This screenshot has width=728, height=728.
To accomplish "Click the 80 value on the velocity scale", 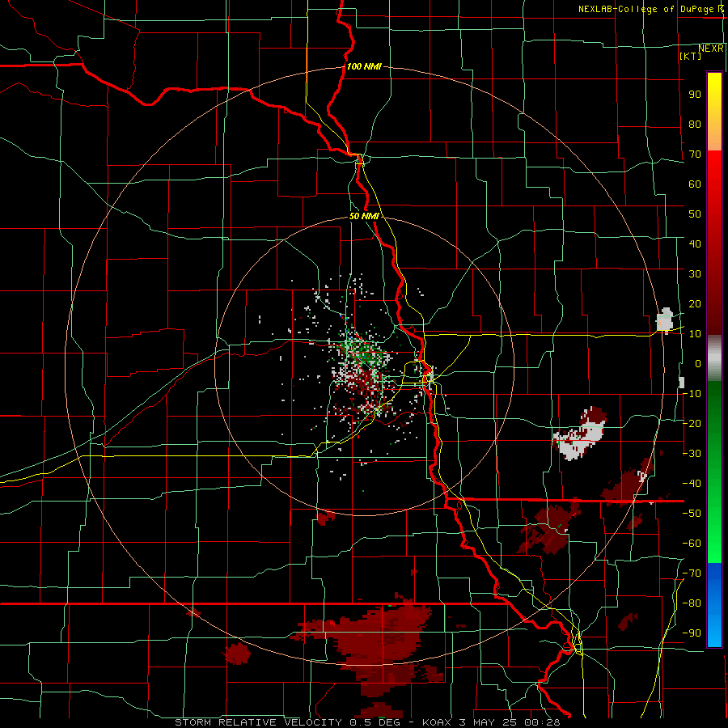I will [695, 124].
